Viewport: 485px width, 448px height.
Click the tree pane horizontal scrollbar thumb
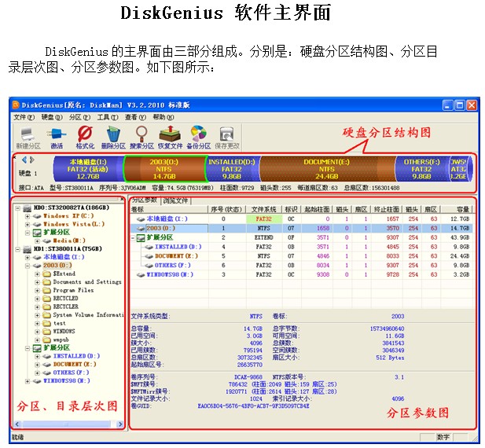(67, 424)
